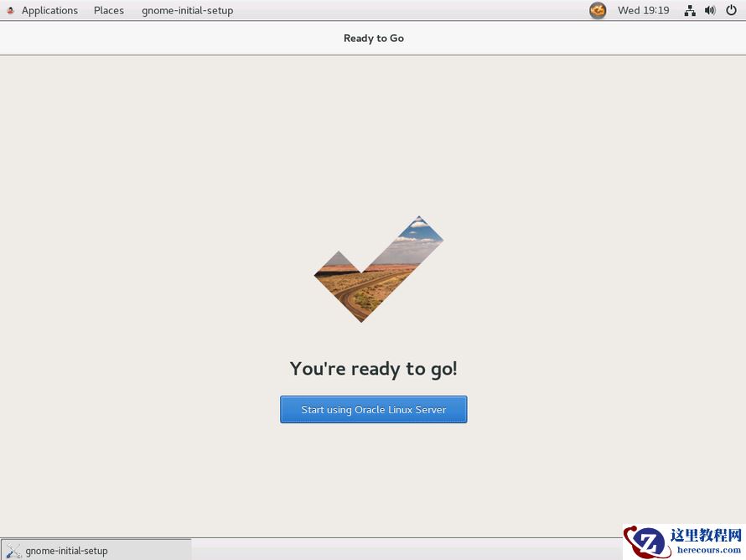Click the power menu icon
Image resolution: width=746 pixels, height=560 pixels.
(731, 10)
